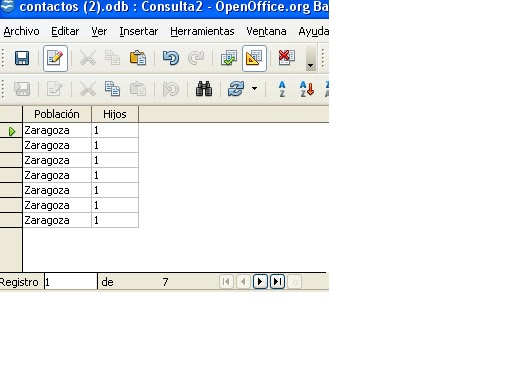Image resolution: width=512 pixels, height=384 pixels.
Task: Undo the last action
Action: (171, 58)
